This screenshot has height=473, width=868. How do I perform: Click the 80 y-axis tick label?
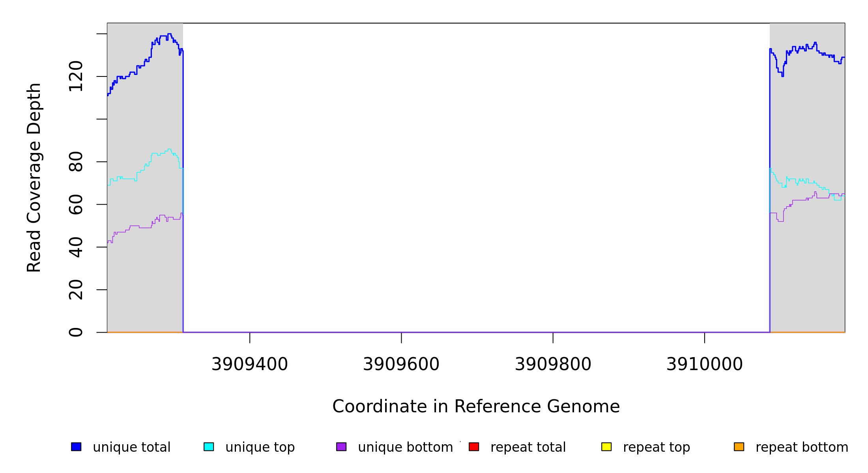click(x=76, y=162)
